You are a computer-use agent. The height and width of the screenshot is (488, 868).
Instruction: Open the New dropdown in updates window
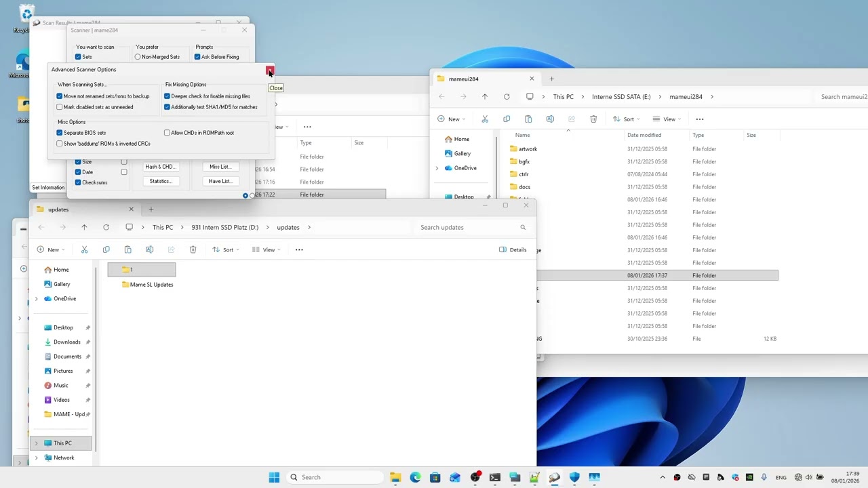tap(52, 249)
